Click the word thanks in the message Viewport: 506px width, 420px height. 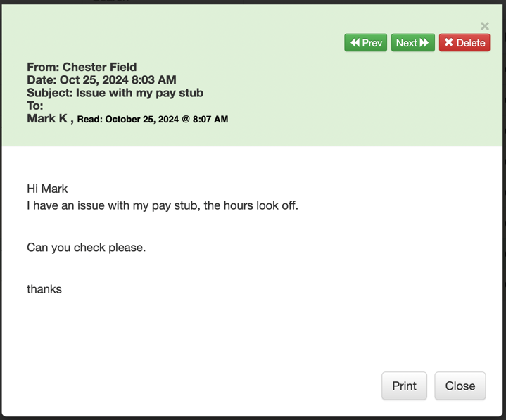(x=44, y=289)
